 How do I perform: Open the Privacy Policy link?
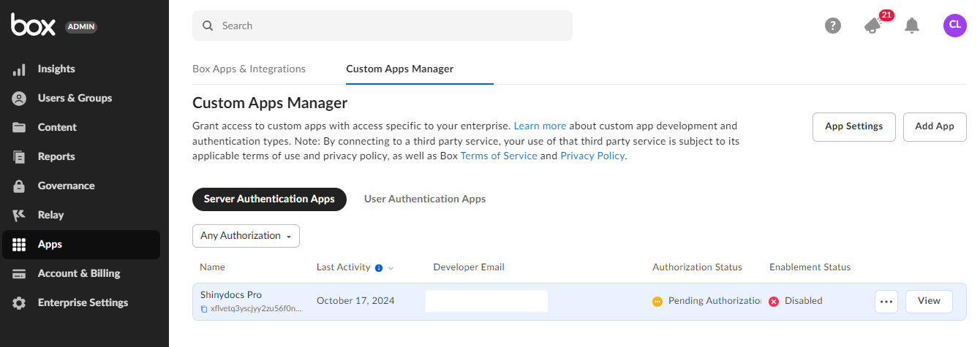592,156
